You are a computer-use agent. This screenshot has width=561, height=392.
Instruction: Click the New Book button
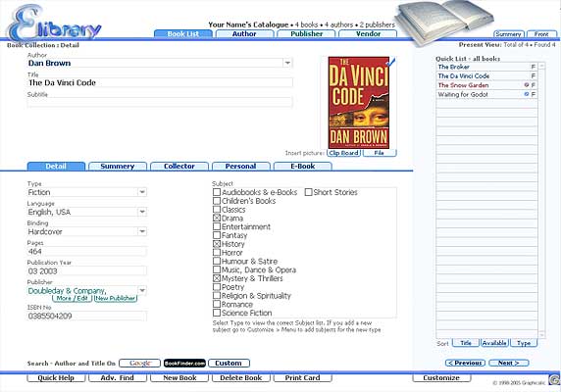179,377
